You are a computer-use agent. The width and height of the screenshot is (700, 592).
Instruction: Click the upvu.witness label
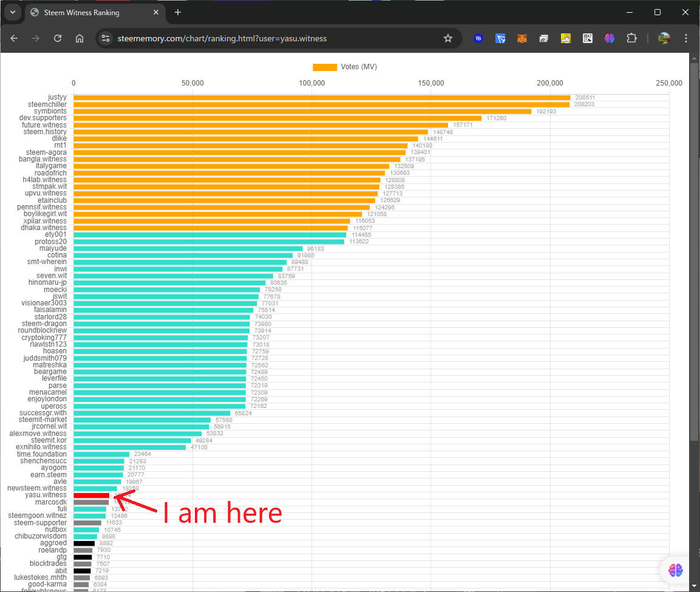tap(46, 193)
